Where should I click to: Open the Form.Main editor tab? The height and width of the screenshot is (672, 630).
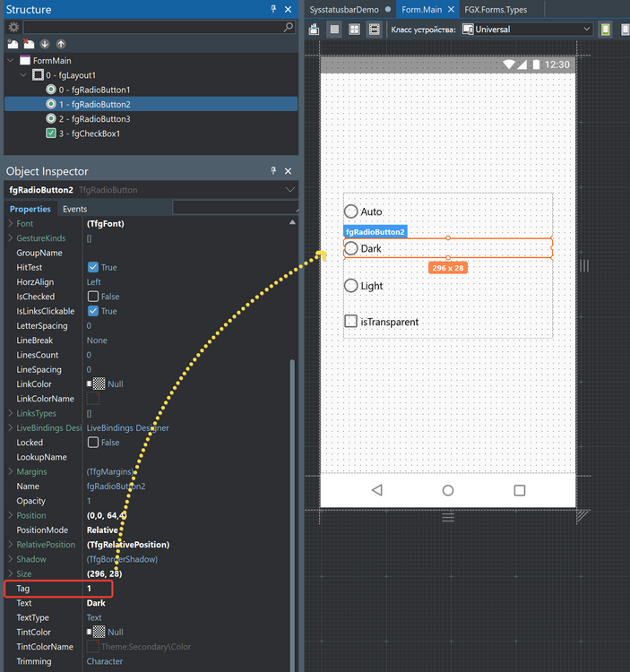pyautogui.click(x=421, y=10)
